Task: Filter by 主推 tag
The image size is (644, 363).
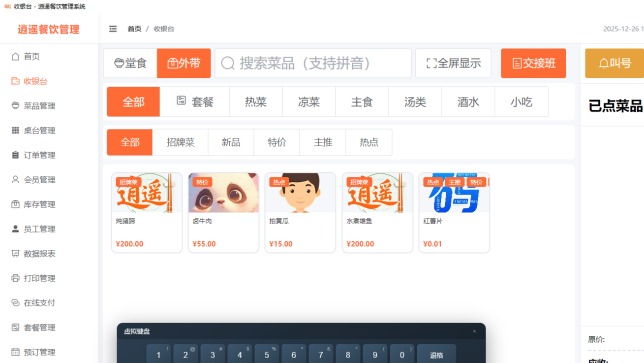Action: tap(323, 142)
